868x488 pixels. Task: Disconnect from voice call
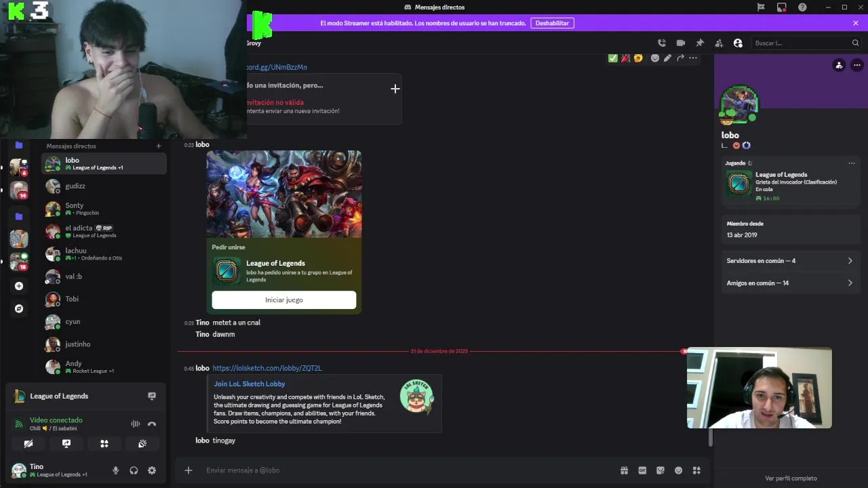pos(152,424)
